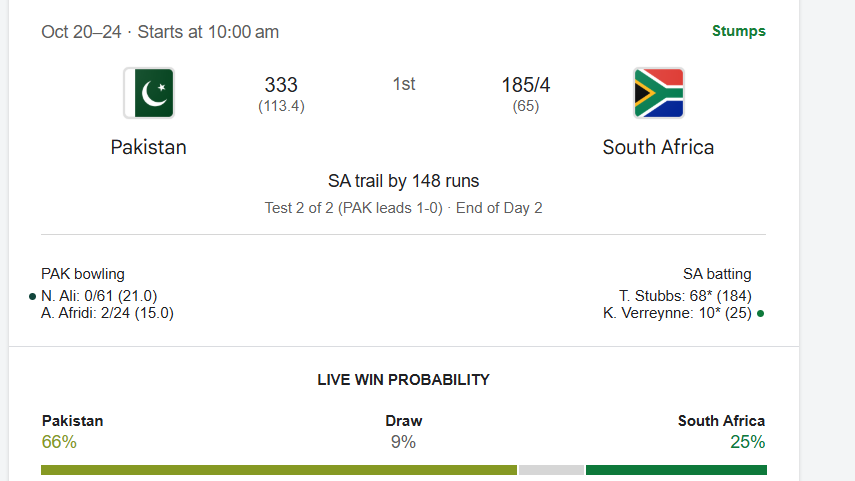Open the South Africa team name link
Screen dimensions: 855x481
[658, 147]
